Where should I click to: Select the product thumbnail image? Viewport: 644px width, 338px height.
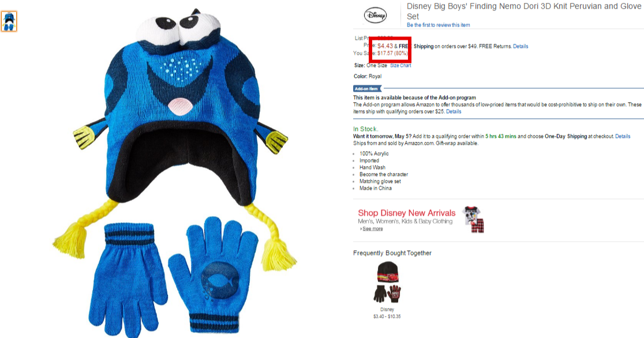pyautogui.click(x=9, y=21)
